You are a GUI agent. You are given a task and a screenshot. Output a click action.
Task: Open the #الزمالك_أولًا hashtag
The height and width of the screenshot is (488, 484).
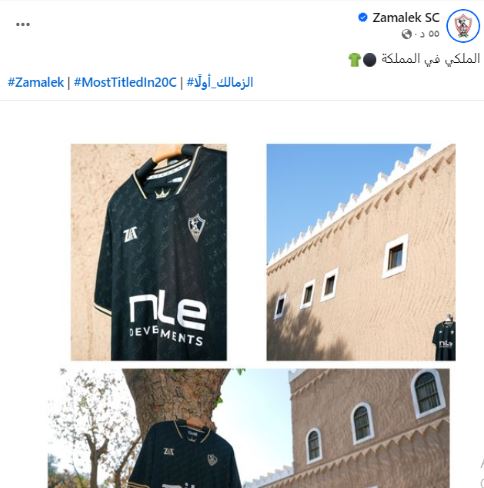[220, 82]
